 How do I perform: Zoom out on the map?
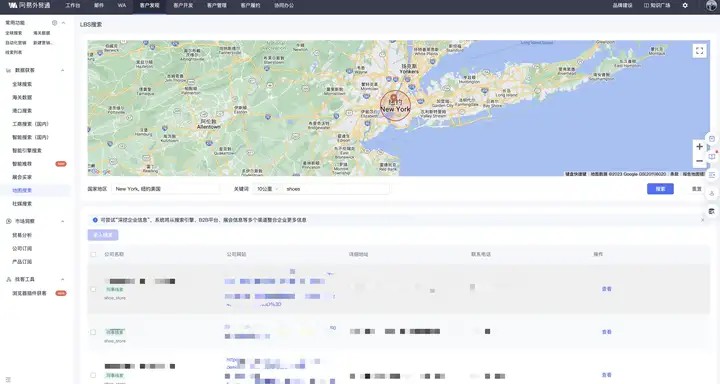point(699,161)
